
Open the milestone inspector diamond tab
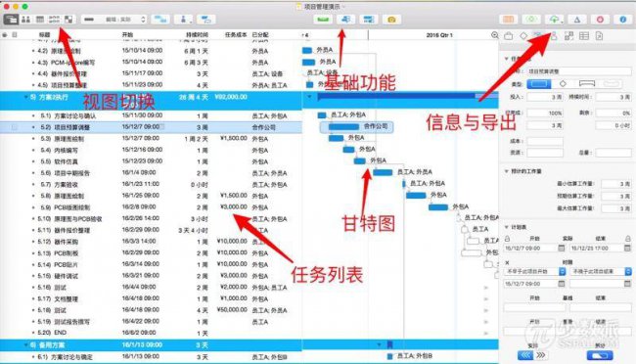coord(523,35)
